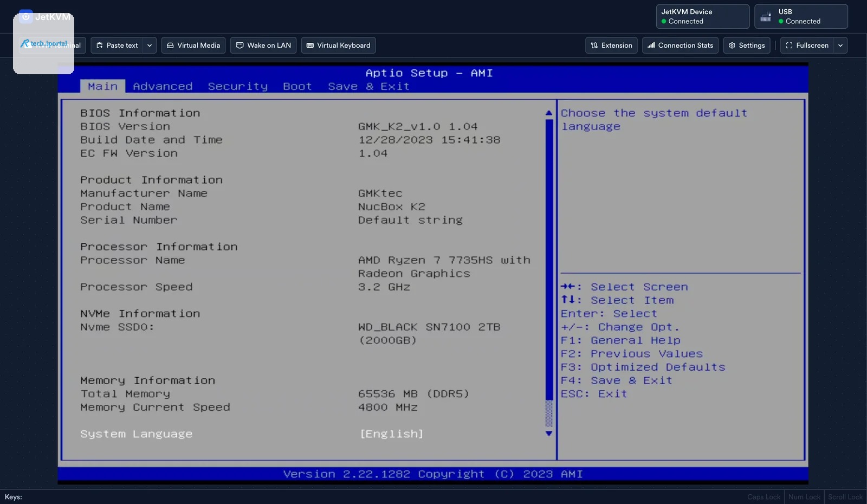Go to the Save & Exit tab

(x=368, y=87)
